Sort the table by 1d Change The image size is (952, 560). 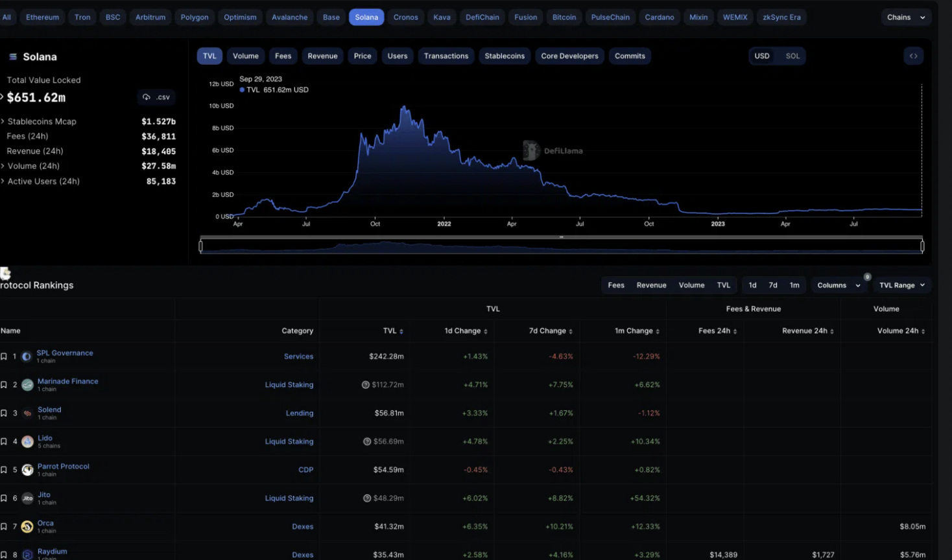coord(466,331)
